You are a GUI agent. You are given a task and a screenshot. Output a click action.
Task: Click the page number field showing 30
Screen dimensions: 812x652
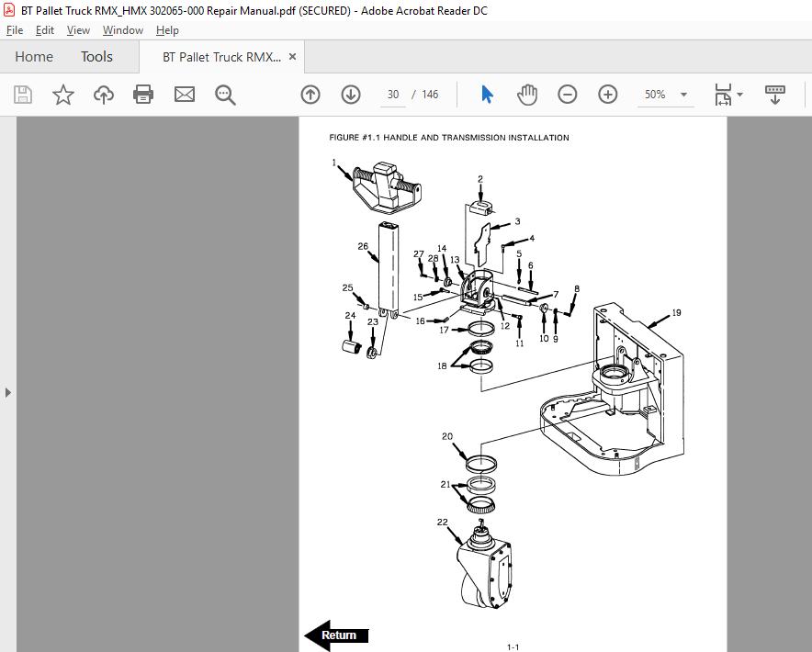point(393,95)
